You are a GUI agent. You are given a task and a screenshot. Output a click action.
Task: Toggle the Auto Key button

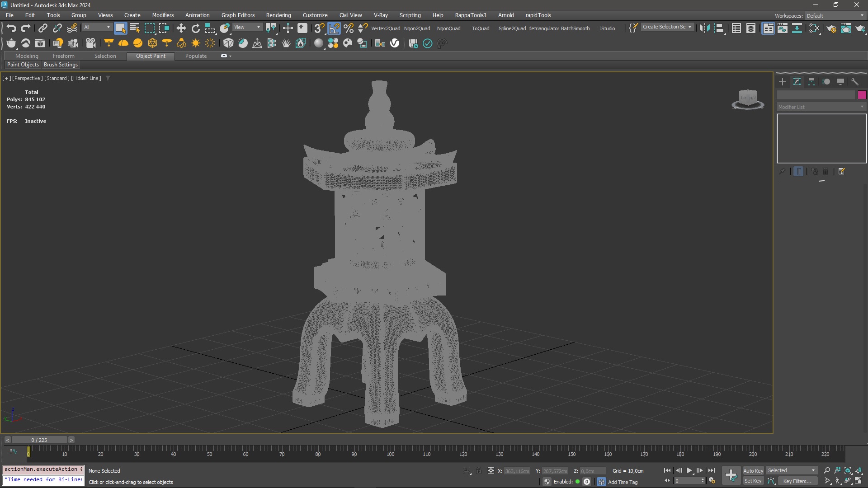pos(753,470)
